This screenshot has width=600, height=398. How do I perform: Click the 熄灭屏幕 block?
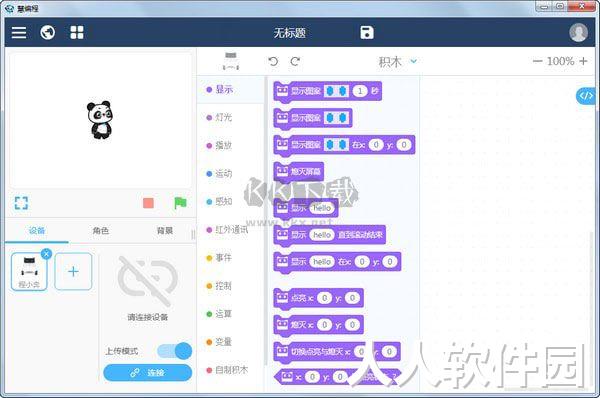298,171
